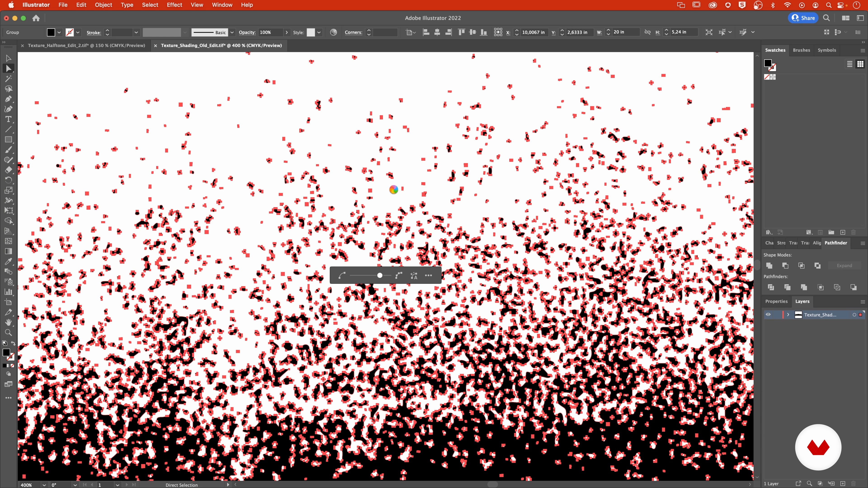Image resolution: width=868 pixels, height=488 pixels.
Task: Open the graphic Style dropdown
Action: point(319,32)
